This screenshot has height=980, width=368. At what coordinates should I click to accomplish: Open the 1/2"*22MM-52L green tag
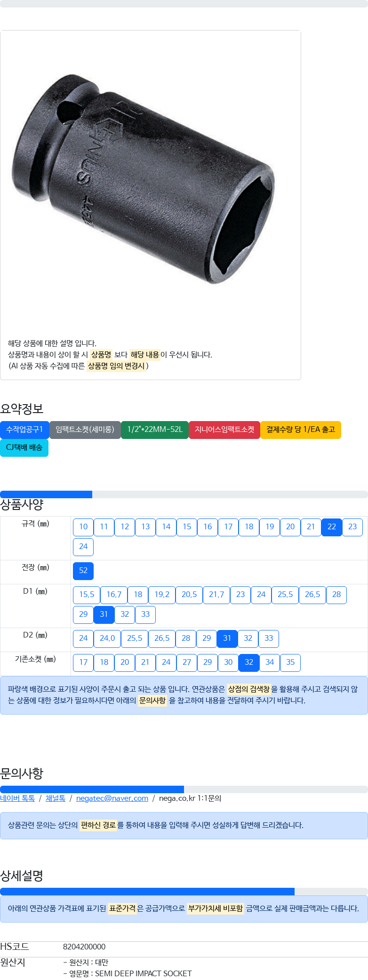pos(155,430)
